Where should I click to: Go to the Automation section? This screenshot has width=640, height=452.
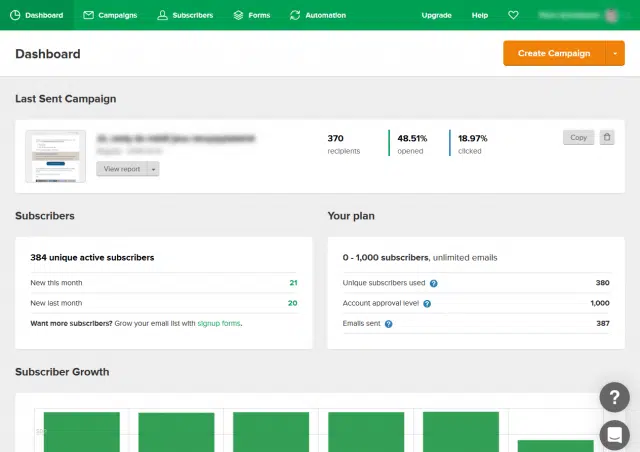click(x=318, y=15)
